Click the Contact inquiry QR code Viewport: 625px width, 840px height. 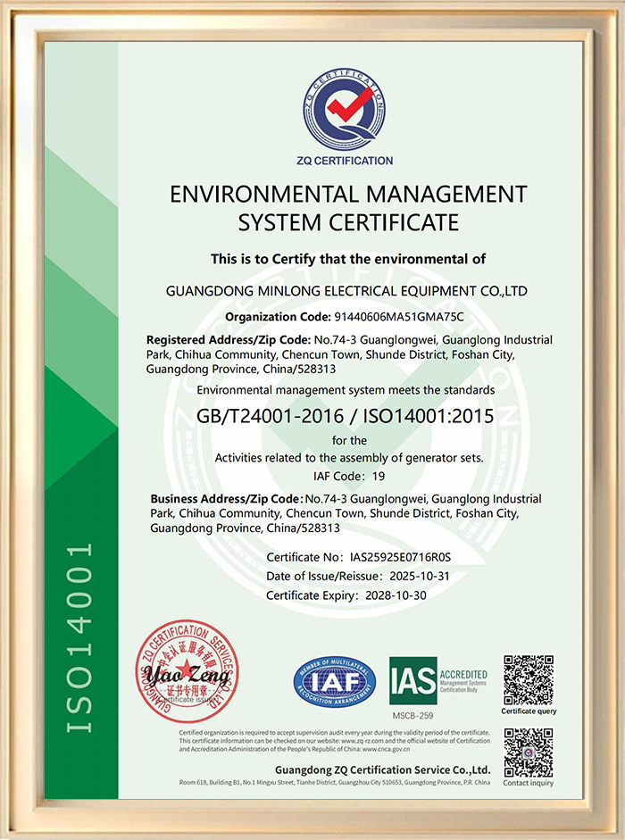point(529,753)
